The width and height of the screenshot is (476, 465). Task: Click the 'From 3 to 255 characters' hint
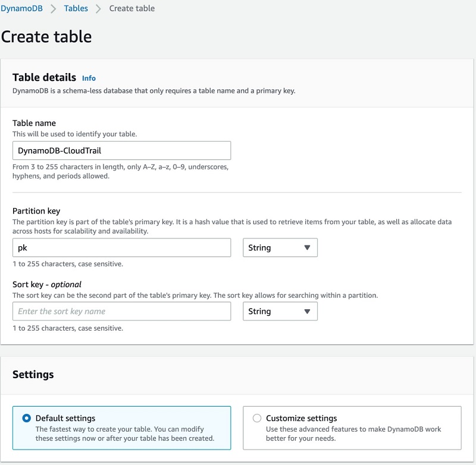click(121, 171)
